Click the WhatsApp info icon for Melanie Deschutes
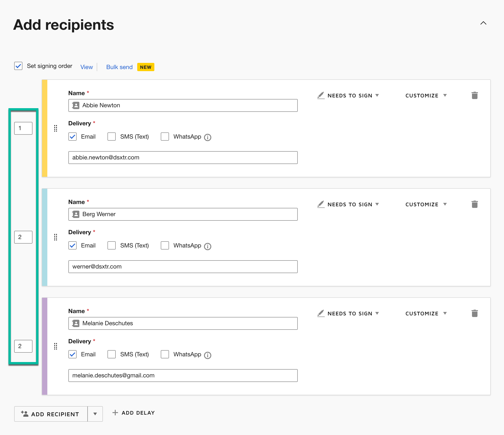The image size is (504, 435). [207, 355]
